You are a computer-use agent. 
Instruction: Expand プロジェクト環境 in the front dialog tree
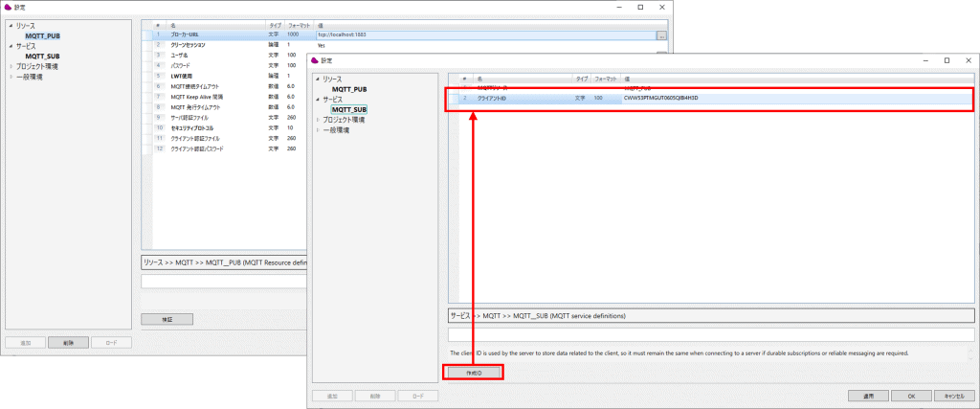(318, 120)
